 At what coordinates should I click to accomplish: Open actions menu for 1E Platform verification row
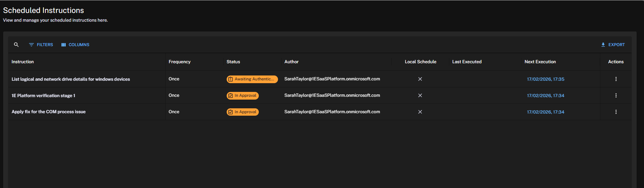pyautogui.click(x=616, y=95)
